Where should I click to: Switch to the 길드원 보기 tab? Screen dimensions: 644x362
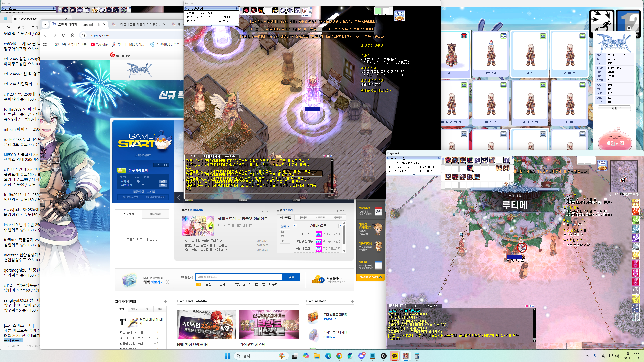[x=156, y=214]
